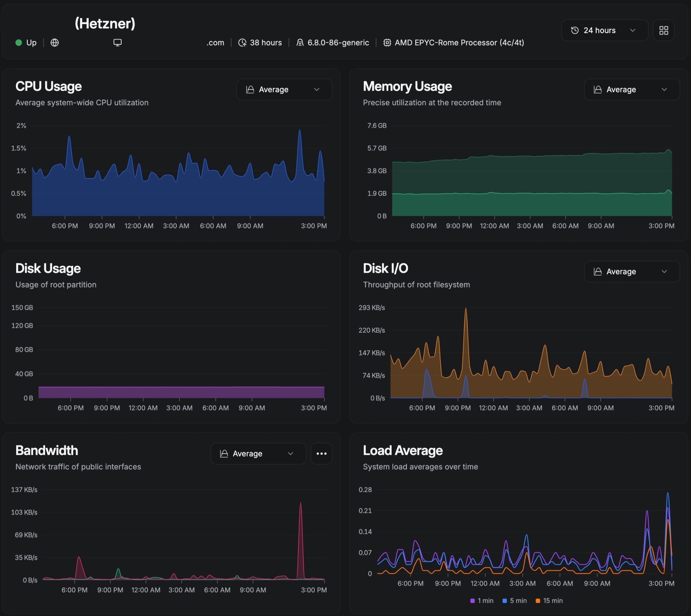Viewport: 691px width, 616px height.
Task: Click the Up status label
Action: (31, 43)
